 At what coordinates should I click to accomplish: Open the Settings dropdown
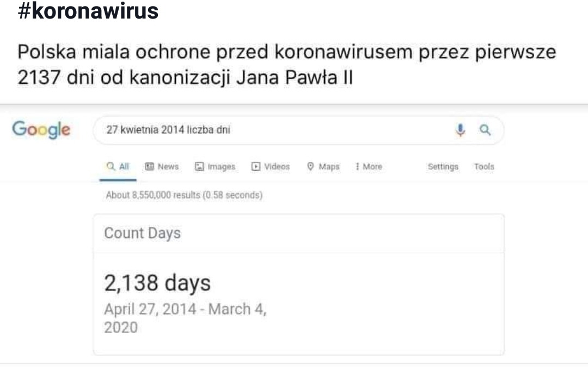pyautogui.click(x=443, y=167)
